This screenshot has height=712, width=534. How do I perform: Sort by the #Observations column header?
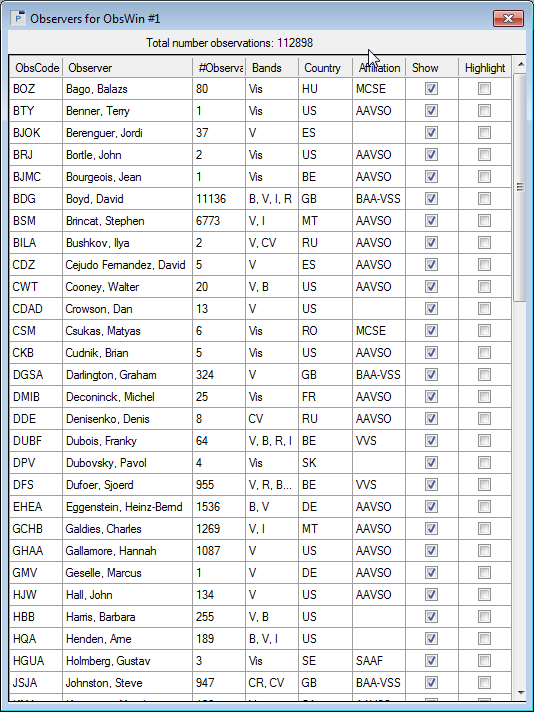click(219, 68)
